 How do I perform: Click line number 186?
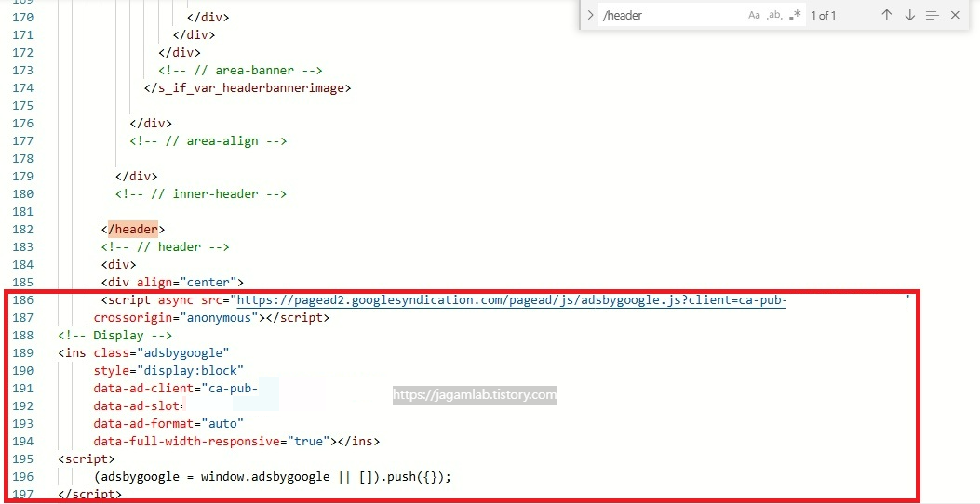pos(23,300)
